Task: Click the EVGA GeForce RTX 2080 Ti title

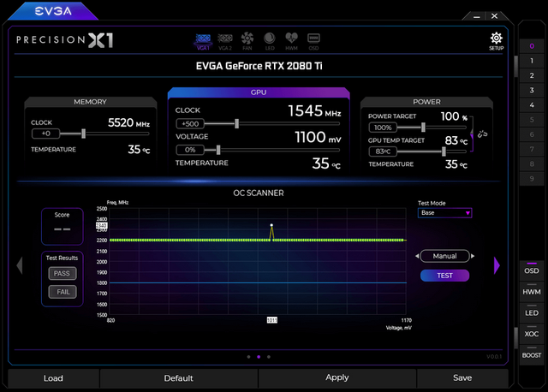Action: pyautogui.click(x=259, y=66)
